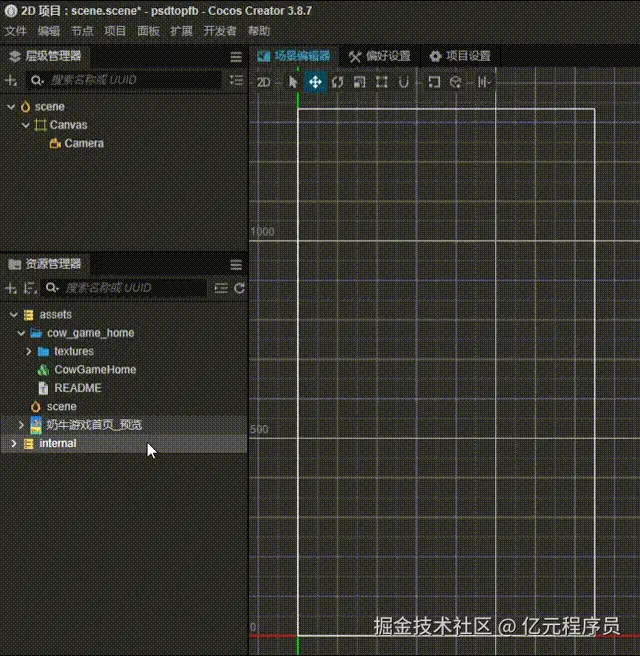Switch to the 项目设置 tab

460,56
